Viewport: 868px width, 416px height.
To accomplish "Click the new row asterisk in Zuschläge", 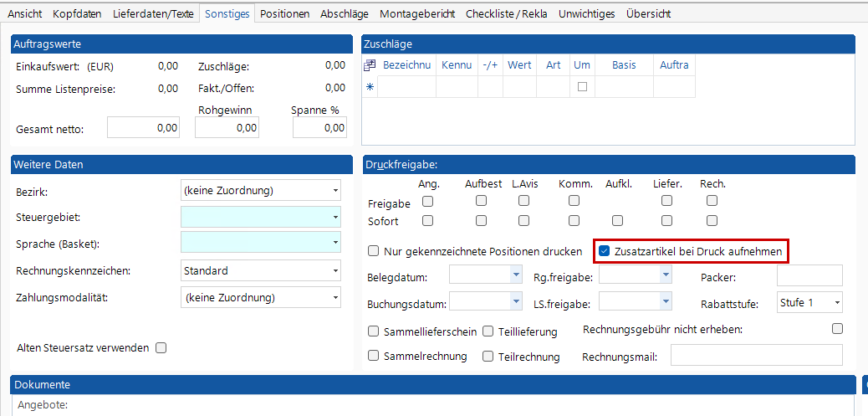I will pyautogui.click(x=370, y=86).
